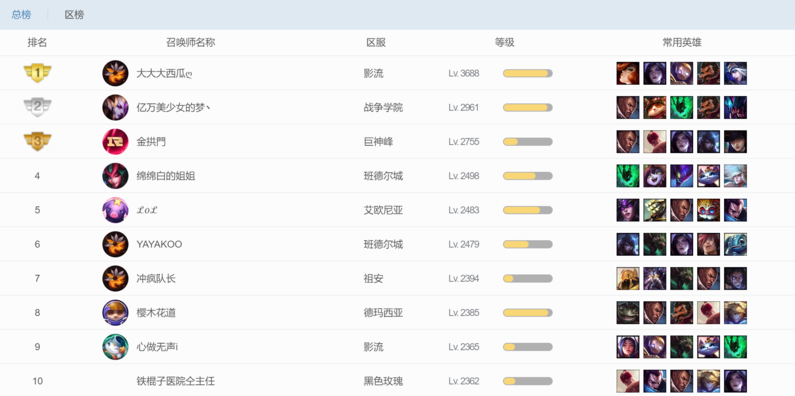Screen dimensions: 795x396
Task: Open summoner 铁棍子医院全主任
Action: pyautogui.click(x=175, y=381)
